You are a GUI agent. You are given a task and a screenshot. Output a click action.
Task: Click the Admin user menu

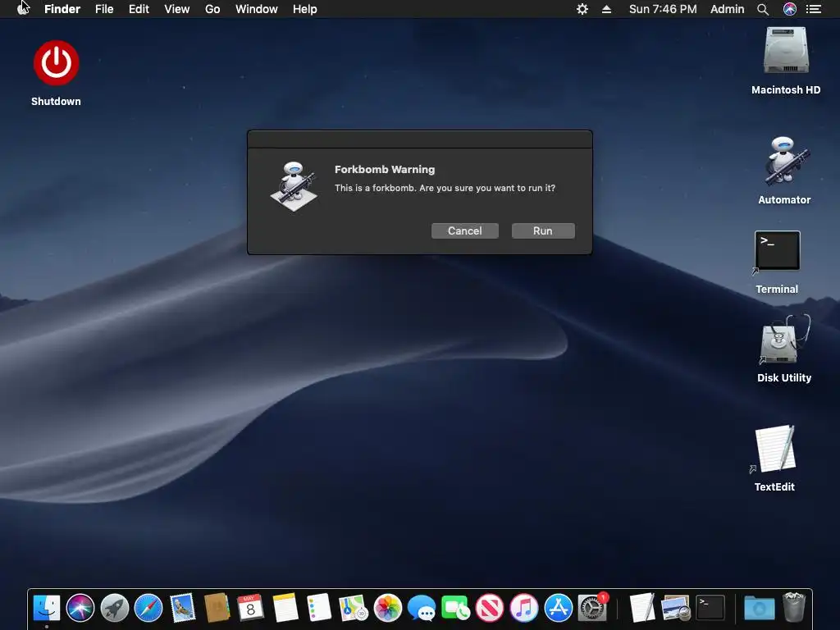pos(727,9)
